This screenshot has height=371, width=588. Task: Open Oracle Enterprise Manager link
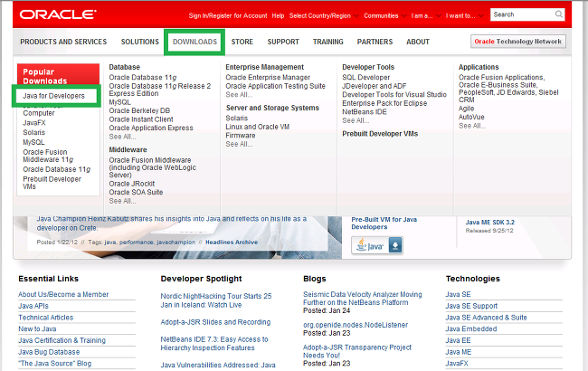(x=268, y=77)
